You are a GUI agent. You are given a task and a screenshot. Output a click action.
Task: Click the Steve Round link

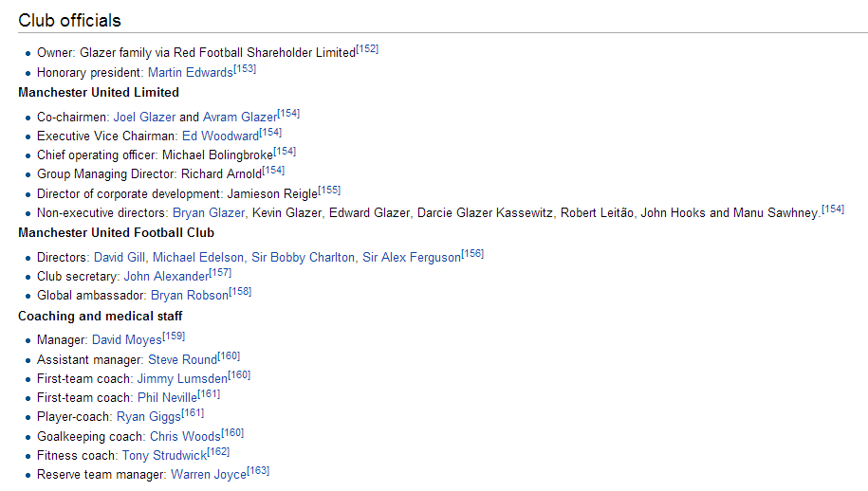182,360
